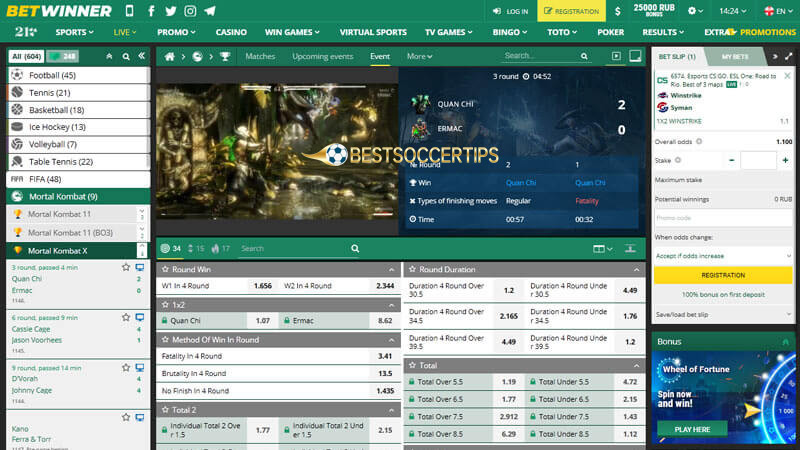Open the settings gear menu

pos(695,11)
